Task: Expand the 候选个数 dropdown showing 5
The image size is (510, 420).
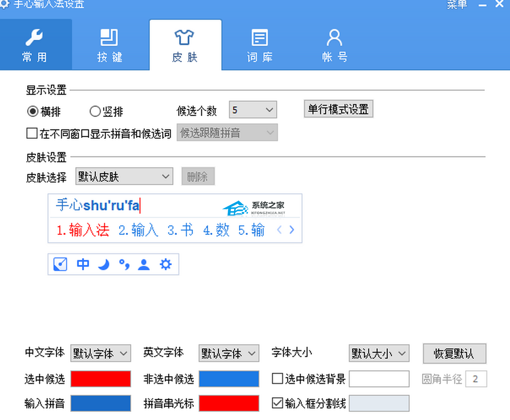Action: [253, 110]
